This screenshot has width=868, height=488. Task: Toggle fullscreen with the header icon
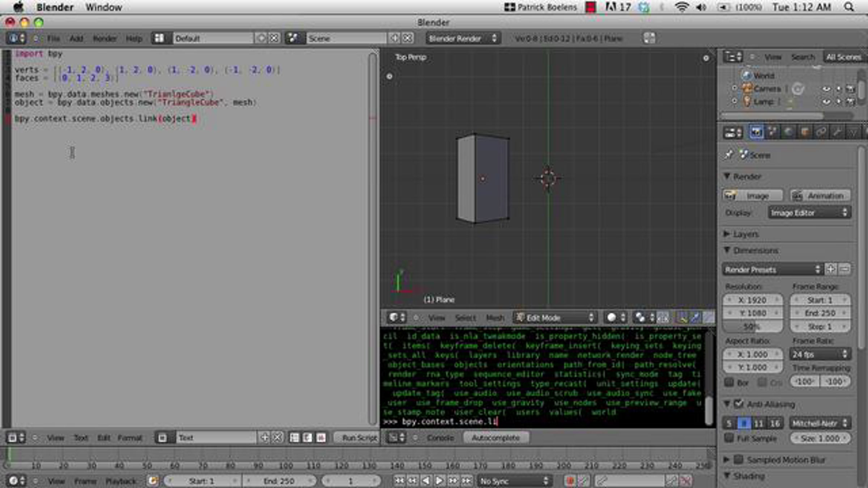pyautogui.click(x=649, y=38)
